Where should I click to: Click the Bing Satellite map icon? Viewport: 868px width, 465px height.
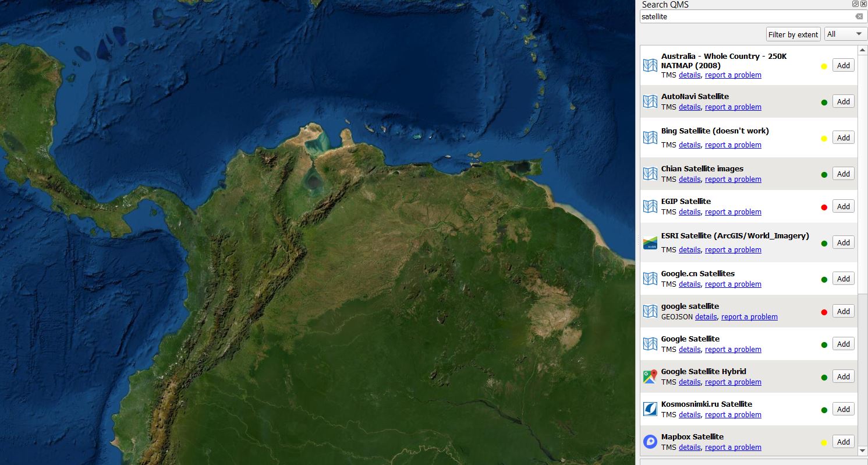[650, 138]
